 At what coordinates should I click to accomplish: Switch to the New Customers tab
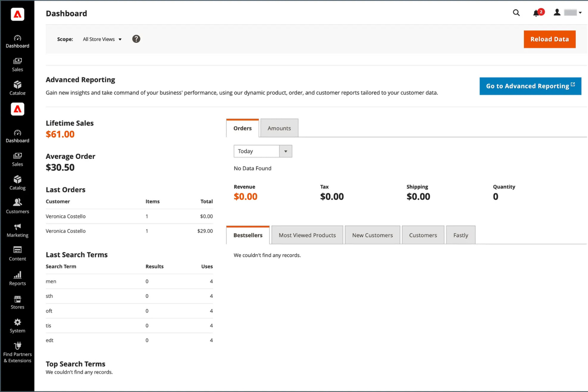(x=372, y=235)
